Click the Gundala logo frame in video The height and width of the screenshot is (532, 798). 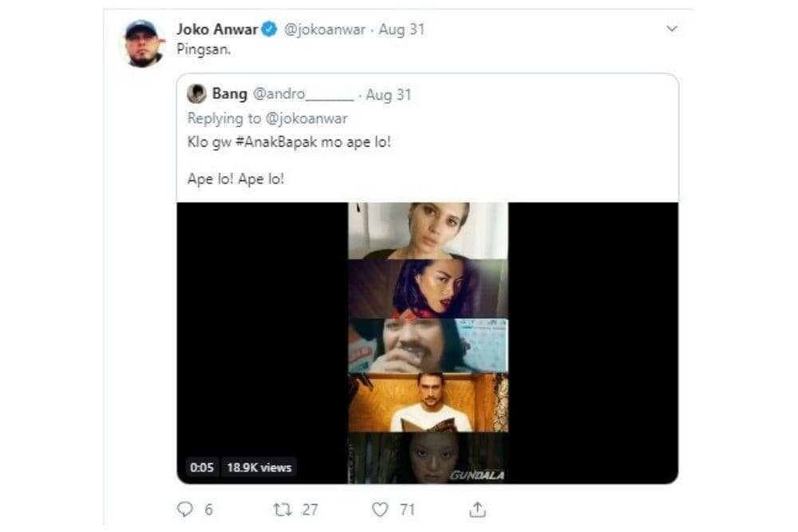tap(477, 475)
